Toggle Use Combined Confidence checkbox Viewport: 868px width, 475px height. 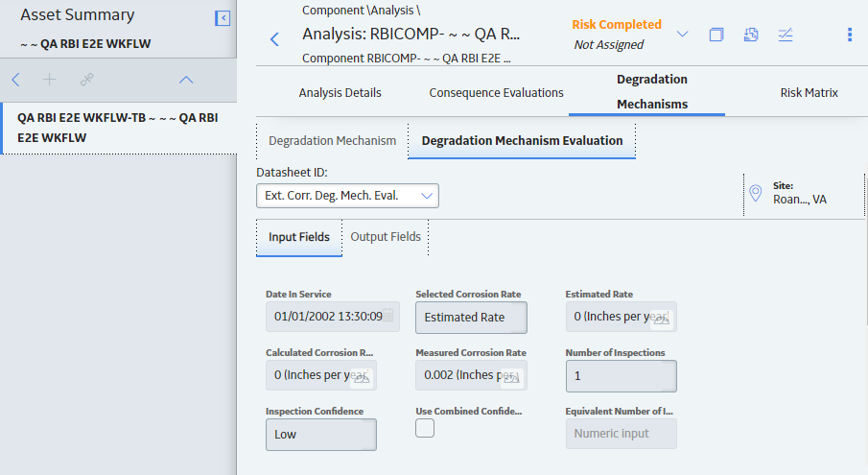[x=425, y=428]
